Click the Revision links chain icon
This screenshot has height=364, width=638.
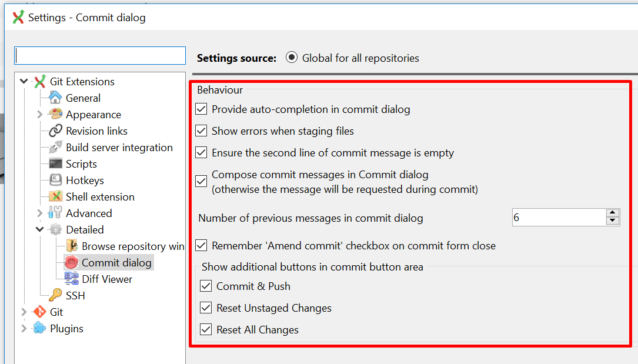click(54, 131)
